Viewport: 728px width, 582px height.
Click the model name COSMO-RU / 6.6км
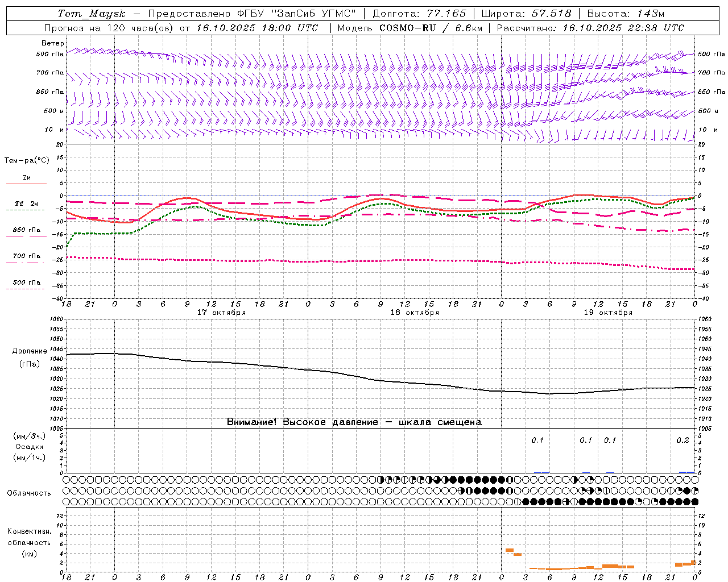tap(431, 28)
